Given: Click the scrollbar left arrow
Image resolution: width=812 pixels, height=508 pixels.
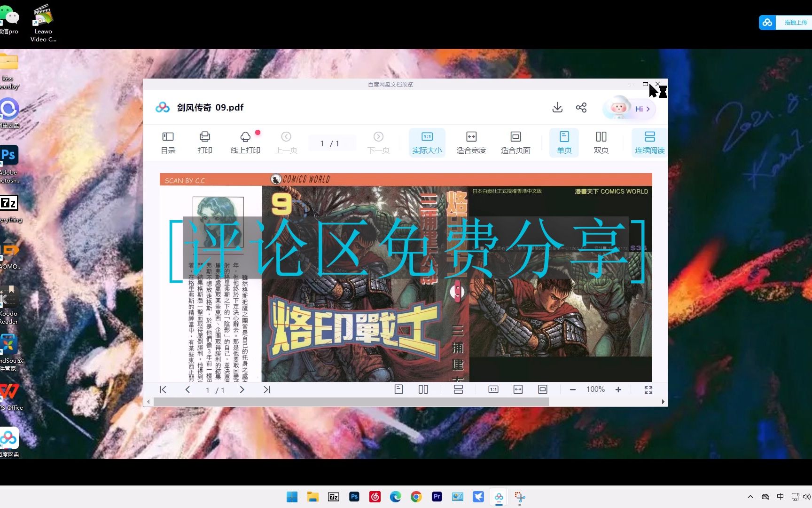Looking at the screenshot, I should pos(148,402).
